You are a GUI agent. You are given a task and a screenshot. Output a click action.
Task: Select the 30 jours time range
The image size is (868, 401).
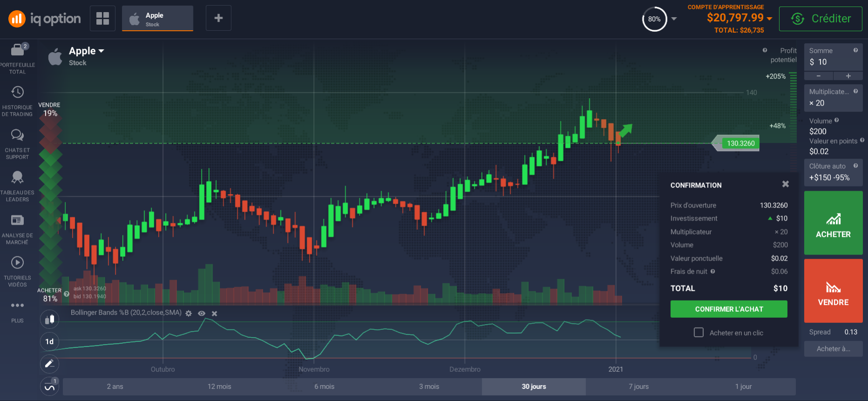click(534, 387)
